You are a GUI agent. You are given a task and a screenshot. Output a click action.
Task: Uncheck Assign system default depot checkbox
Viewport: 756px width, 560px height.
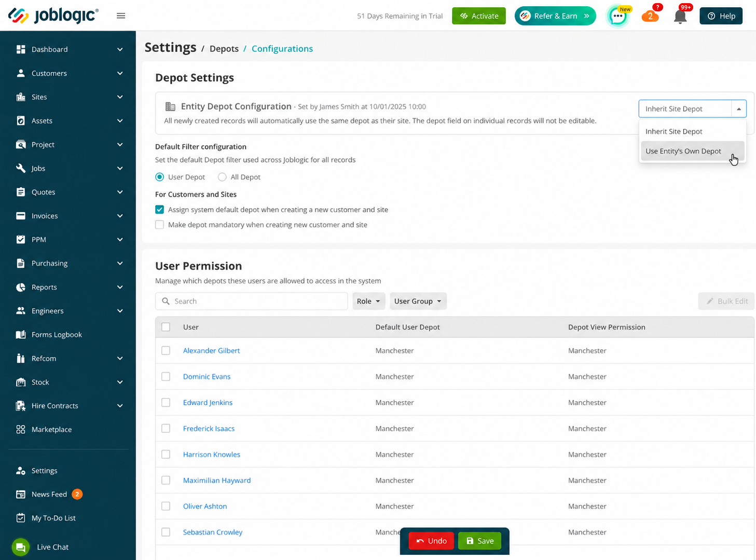[x=160, y=210]
